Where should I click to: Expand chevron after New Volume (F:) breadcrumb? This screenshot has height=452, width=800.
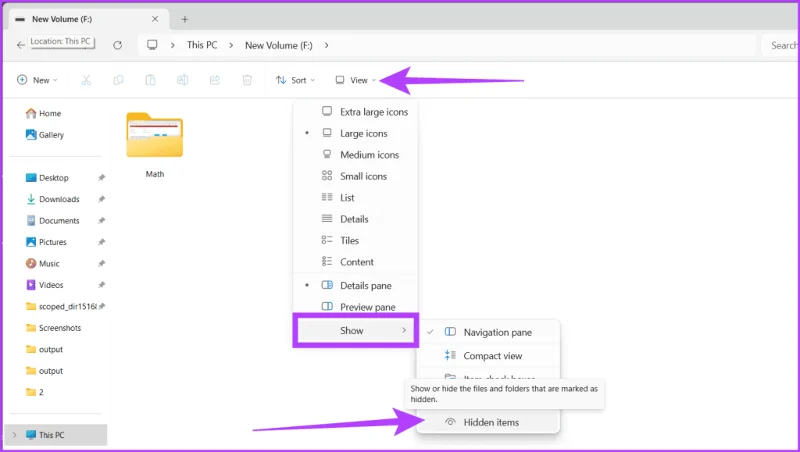[x=327, y=45]
